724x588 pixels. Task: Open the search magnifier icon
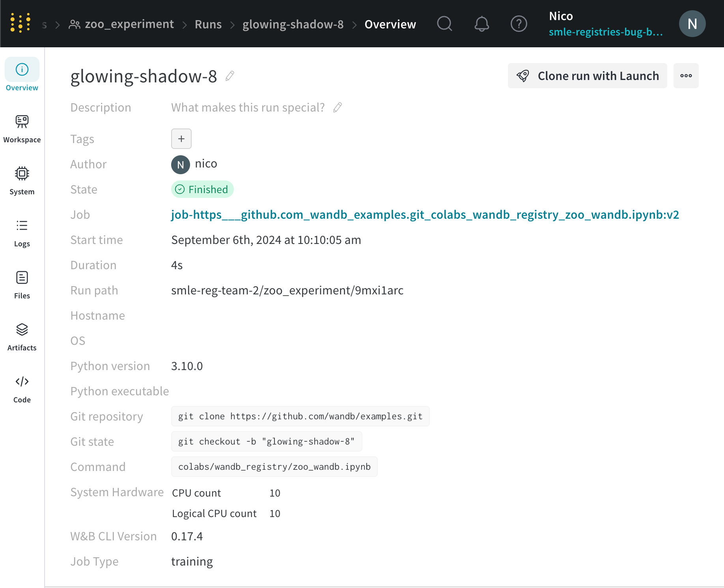click(444, 24)
